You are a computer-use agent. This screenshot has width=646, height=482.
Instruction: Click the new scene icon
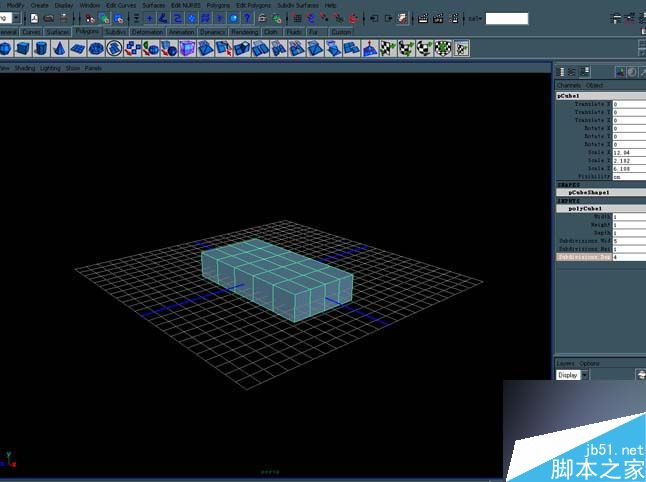[35, 18]
